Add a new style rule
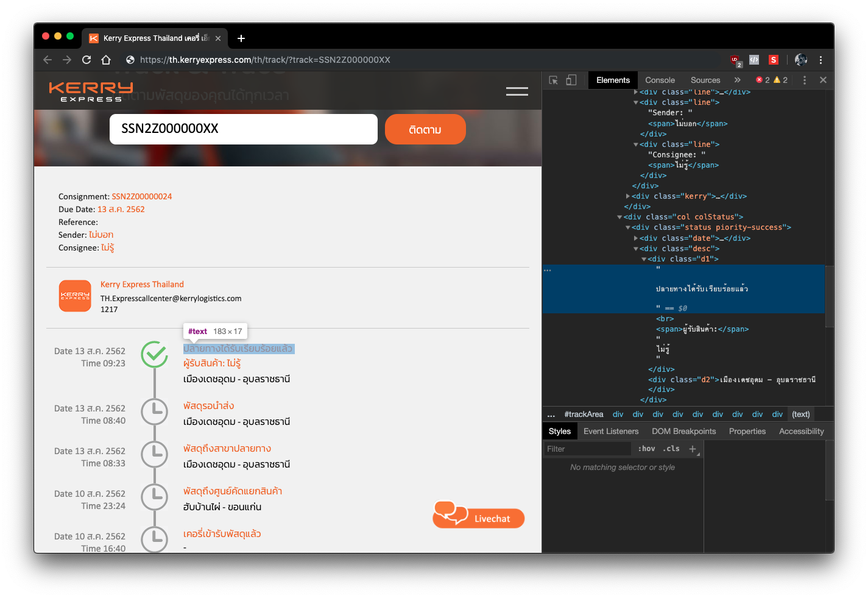Viewport: 868px width, 598px height. click(693, 449)
